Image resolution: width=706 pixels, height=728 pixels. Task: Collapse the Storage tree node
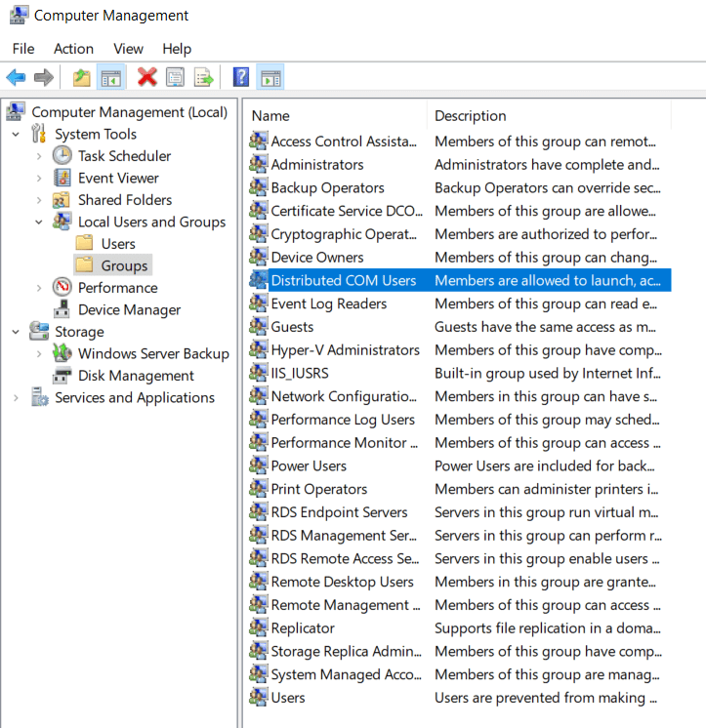(17, 332)
